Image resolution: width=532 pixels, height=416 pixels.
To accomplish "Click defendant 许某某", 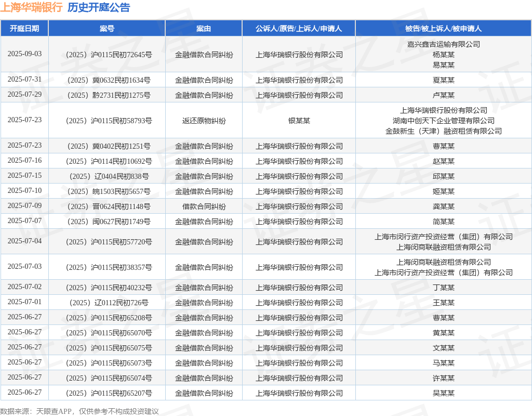I will coord(444,378).
